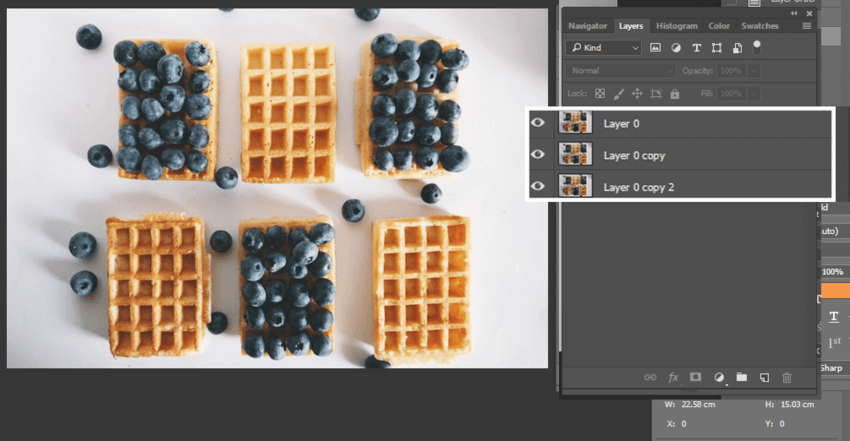Delete layer with trash icon
Viewport: 850px width, 441px height.
click(x=787, y=377)
